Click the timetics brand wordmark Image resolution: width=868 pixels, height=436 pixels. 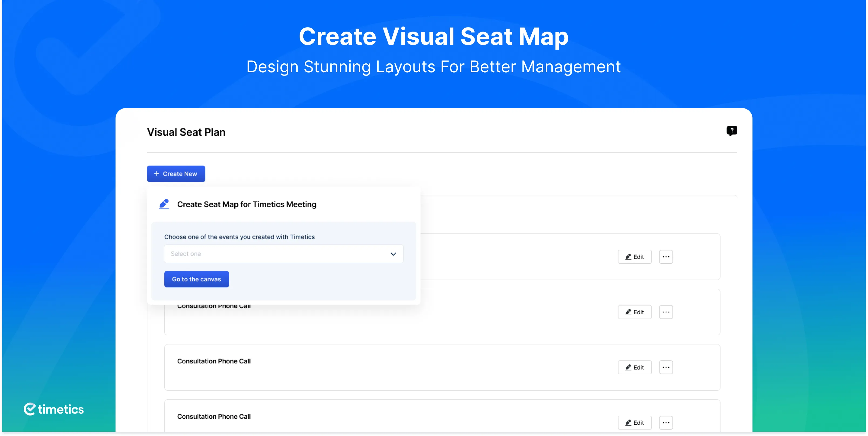61,409
